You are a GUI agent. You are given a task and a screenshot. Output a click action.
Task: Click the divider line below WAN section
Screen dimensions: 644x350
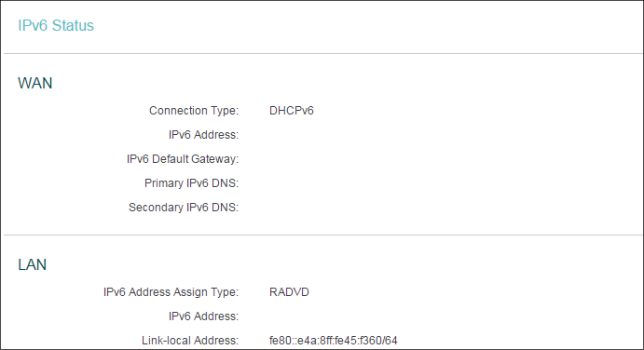pos(323,236)
